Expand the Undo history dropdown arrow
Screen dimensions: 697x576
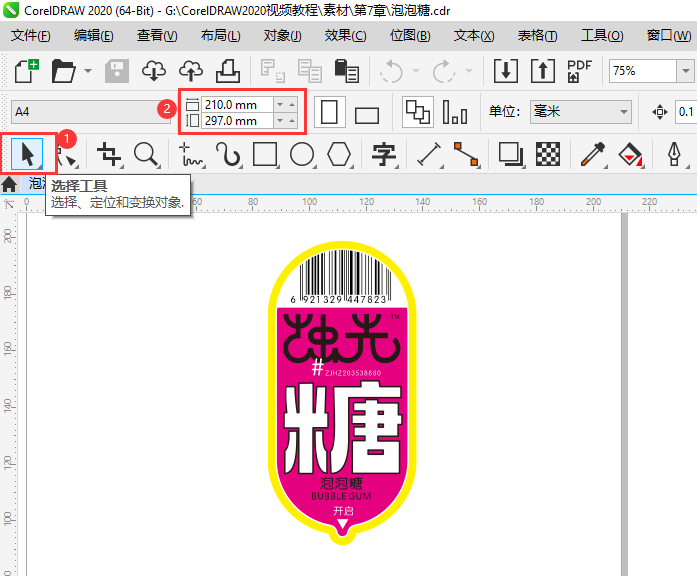click(416, 71)
